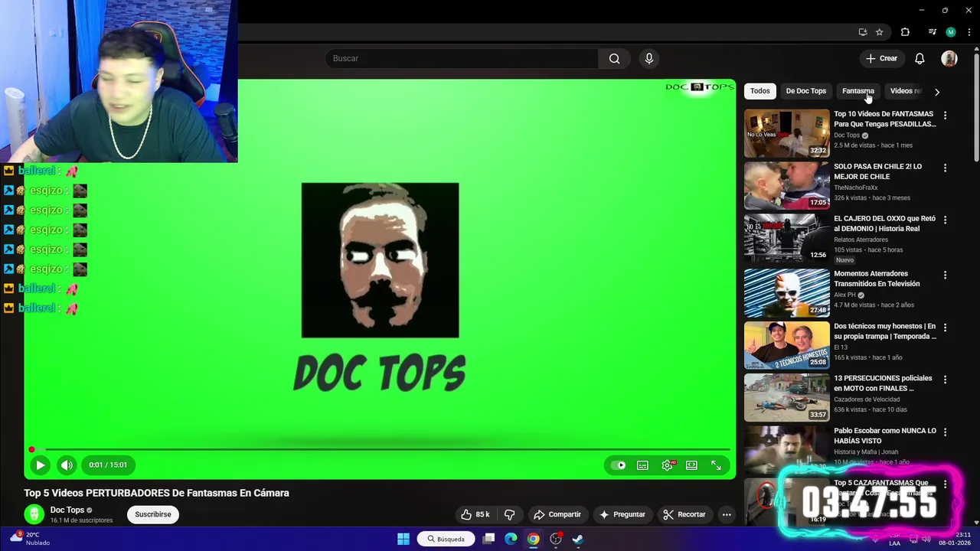Viewport: 980px width, 551px height.
Task: Select the Todos filter chip
Action: pyautogui.click(x=759, y=91)
